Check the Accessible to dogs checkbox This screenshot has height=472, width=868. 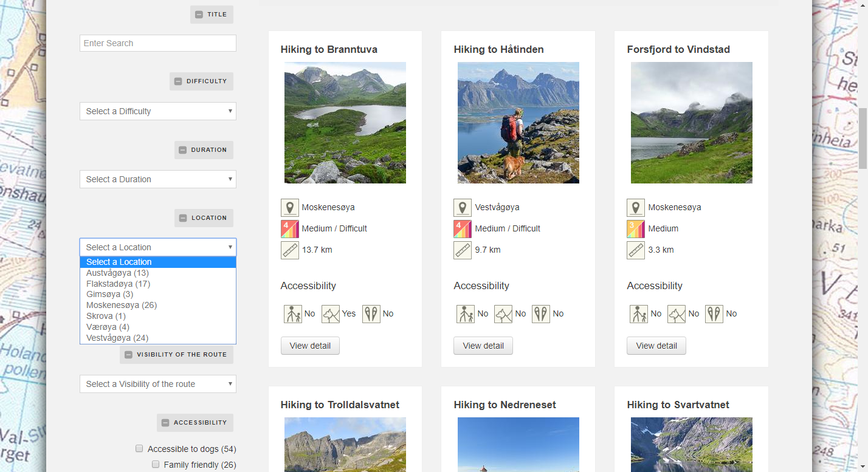click(x=139, y=448)
